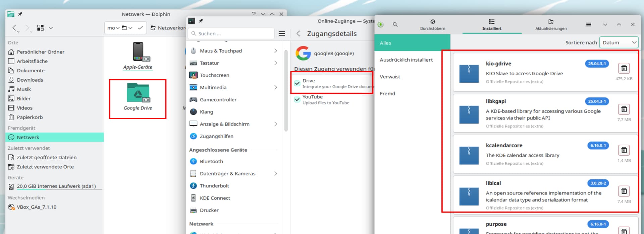Expand Tastatur settings chevron
This screenshot has width=644, height=234.
click(x=276, y=63)
